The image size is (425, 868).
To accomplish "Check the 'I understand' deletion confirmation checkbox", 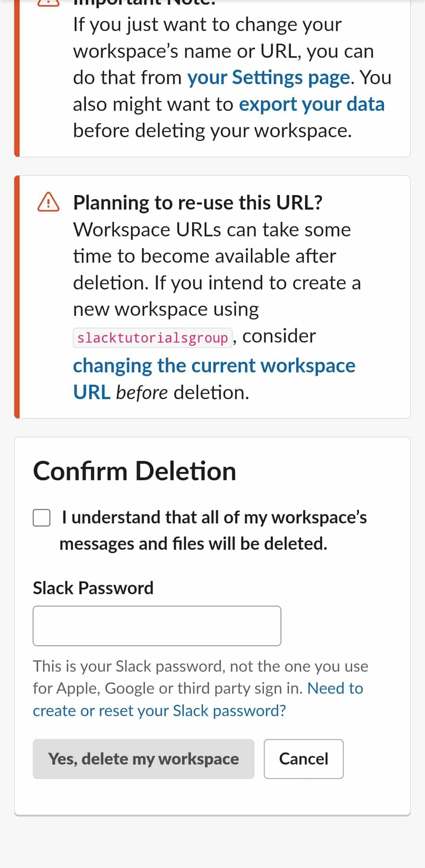I will coord(42,518).
